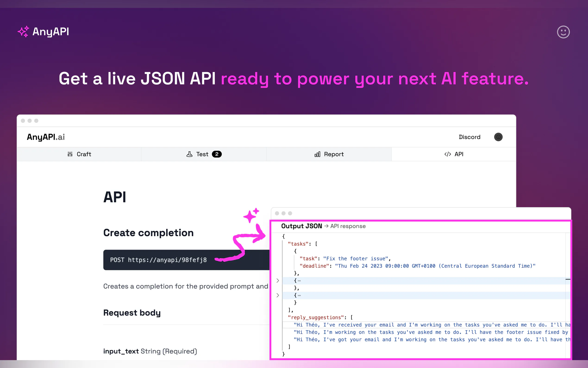Click the smiley face icon top right

(x=563, y=32)
